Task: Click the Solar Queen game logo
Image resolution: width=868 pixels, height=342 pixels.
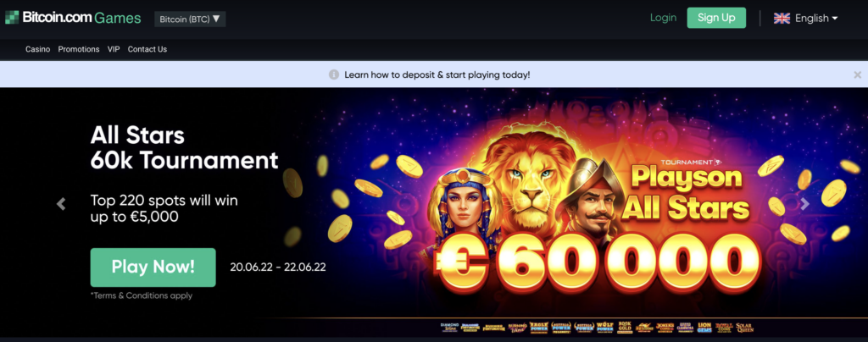Action: click(x=744, y=328)
